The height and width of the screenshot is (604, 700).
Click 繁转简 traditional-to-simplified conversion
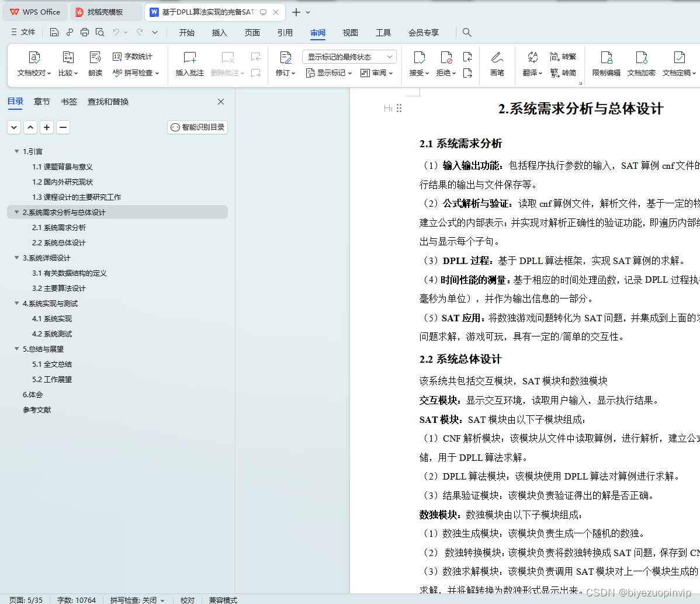(563, 72)
